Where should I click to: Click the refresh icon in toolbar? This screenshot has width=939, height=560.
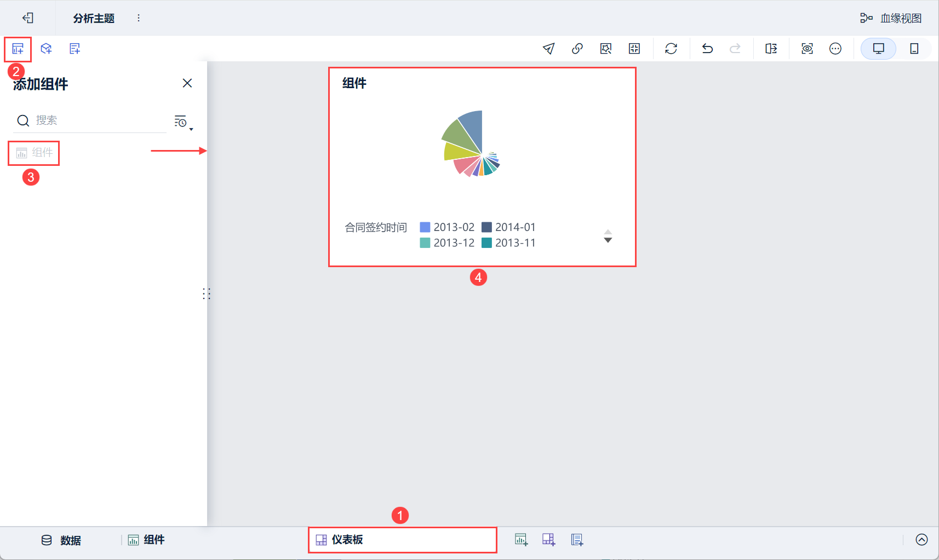point(671,49)
